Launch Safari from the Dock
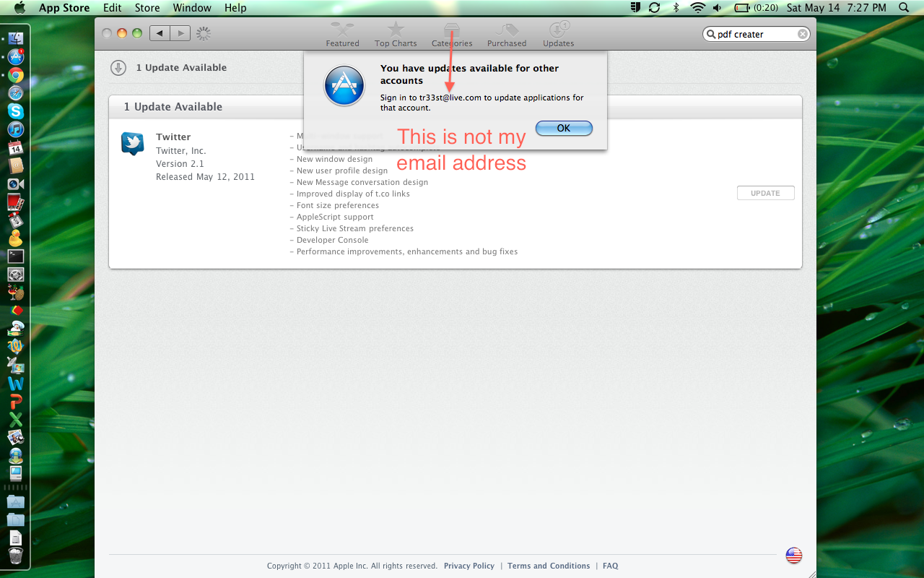The width and height of the screenshot is (924, 578). click(16, 93)
